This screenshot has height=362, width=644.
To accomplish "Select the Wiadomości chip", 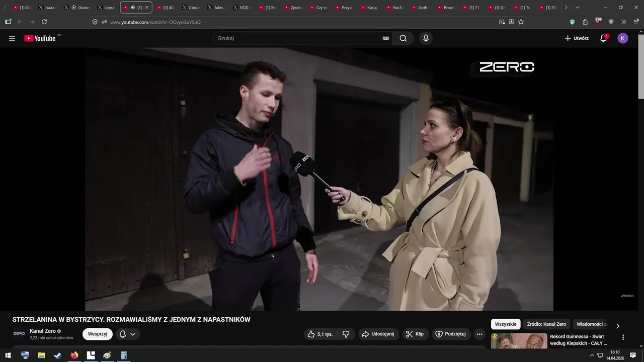I will coord(592,324).
